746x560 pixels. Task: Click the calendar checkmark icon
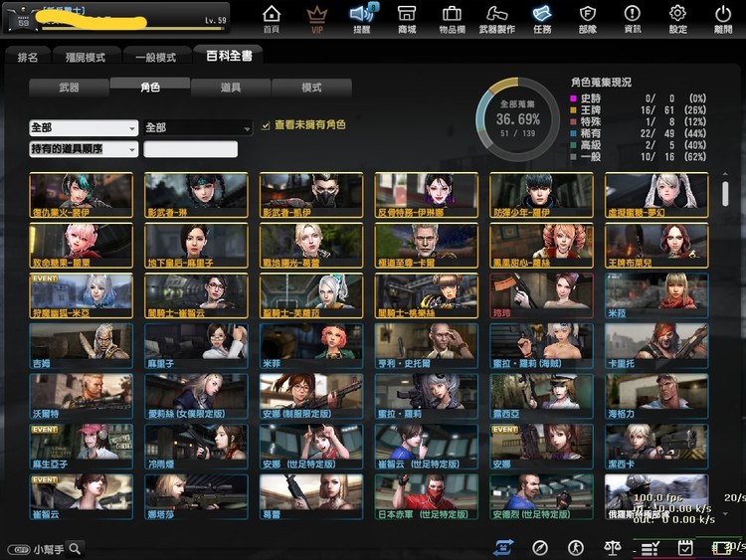tap(685, 548)
